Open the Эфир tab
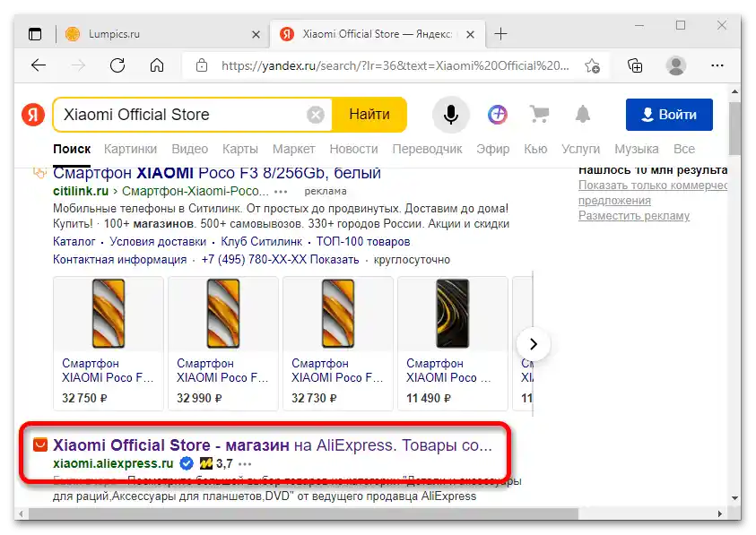The image size is (756, 535). [x=492, y=150]
